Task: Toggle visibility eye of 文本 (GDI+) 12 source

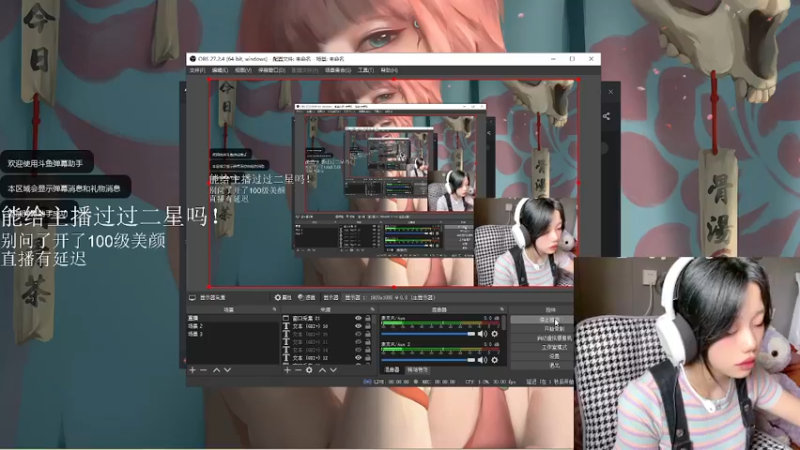Action: tap(358, 358)
